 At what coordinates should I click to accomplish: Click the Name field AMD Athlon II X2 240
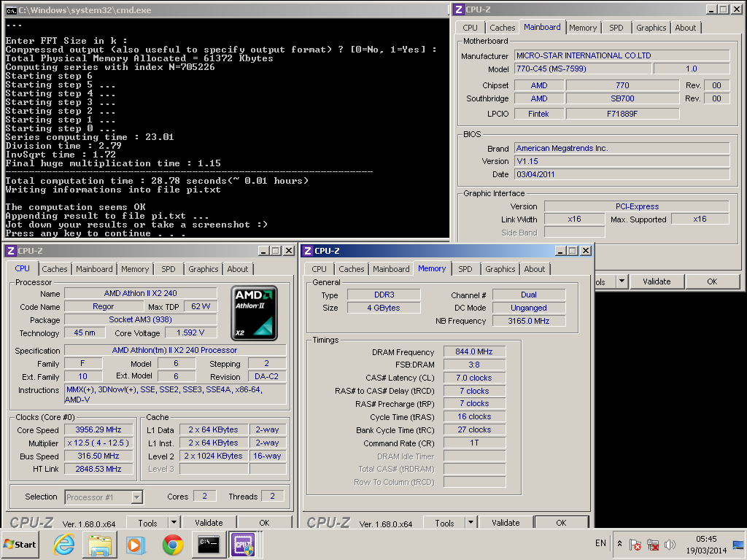click(141, 293)
